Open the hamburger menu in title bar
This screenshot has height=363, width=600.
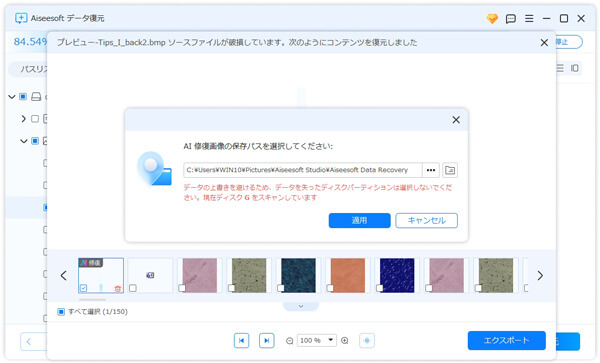pos(529,18)
